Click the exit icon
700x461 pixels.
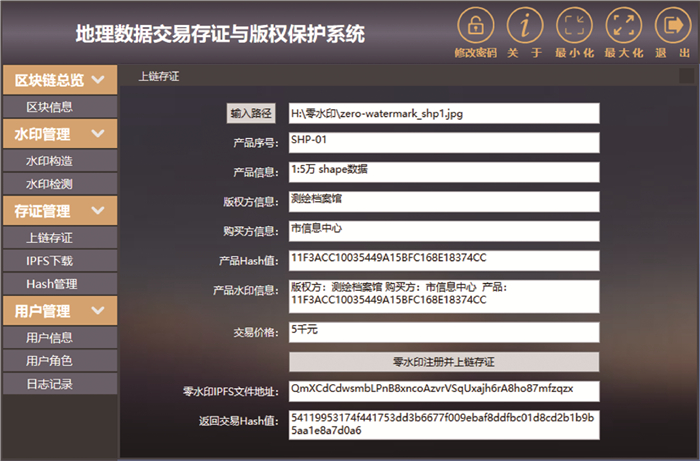pyautogui.click(x=670, y=25)
